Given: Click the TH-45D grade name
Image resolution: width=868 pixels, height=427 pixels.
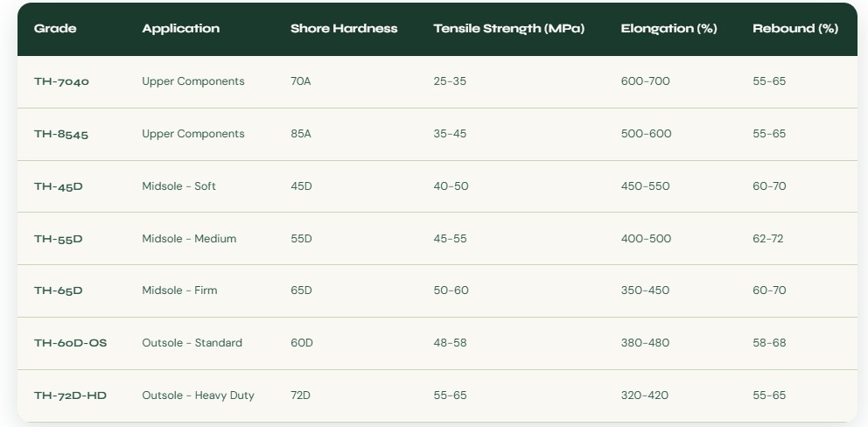Looking at the screenshot, I should pos(58,186).
